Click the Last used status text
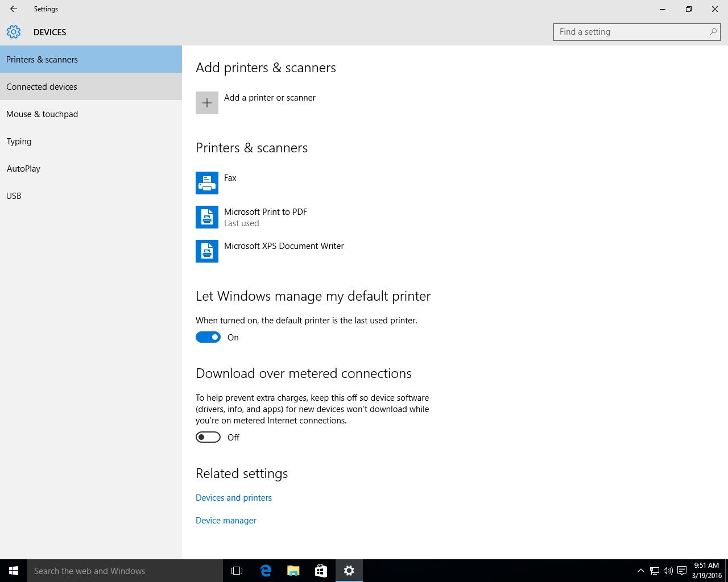This screenshot has width=728, height=582. pyautogui.click(x=242, y=223)
